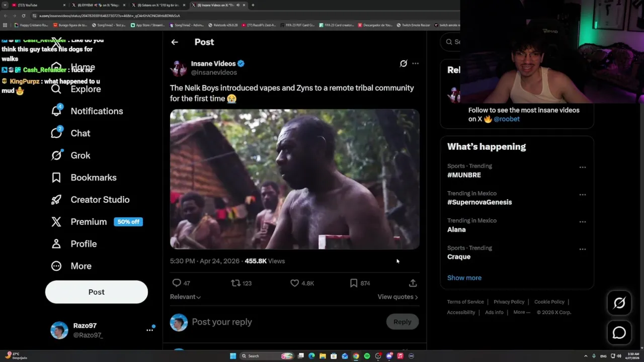Open Bookmarks from the sidebar

click(84, 177)
